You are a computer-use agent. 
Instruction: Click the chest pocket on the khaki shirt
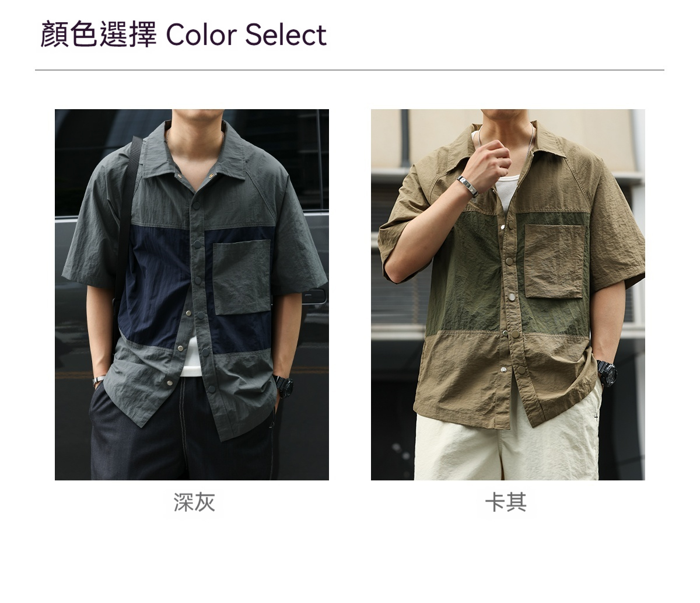[555, 261]
